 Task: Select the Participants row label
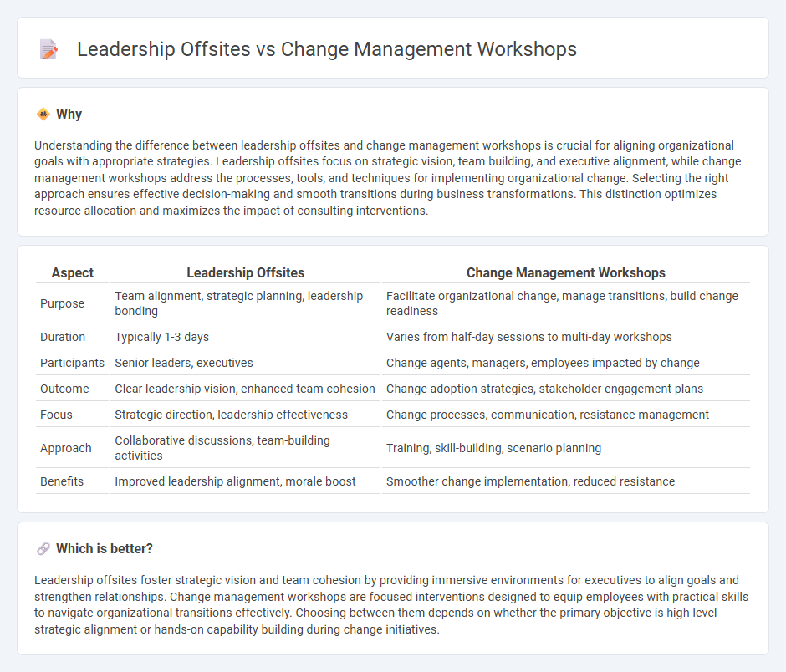pos(72,363)
